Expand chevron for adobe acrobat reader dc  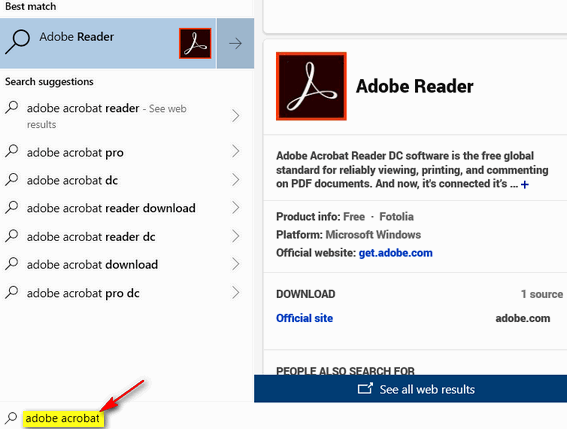click(x=236, y=236)
